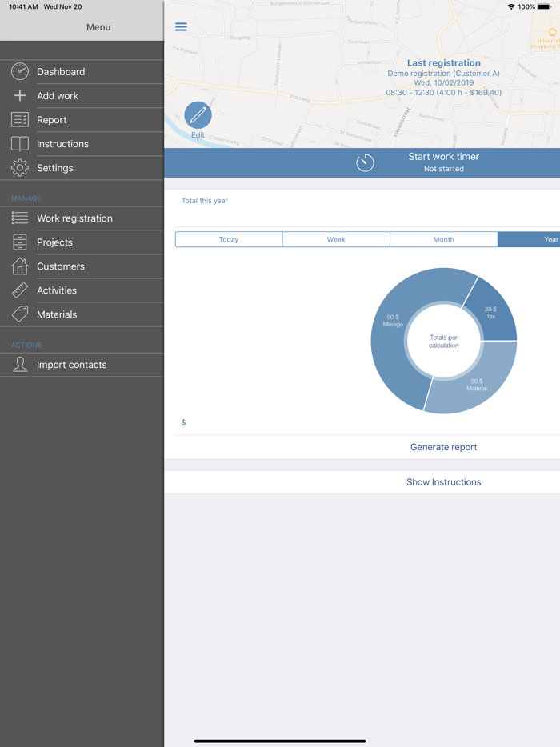Click the Totals per calculation center

(444, 341)
